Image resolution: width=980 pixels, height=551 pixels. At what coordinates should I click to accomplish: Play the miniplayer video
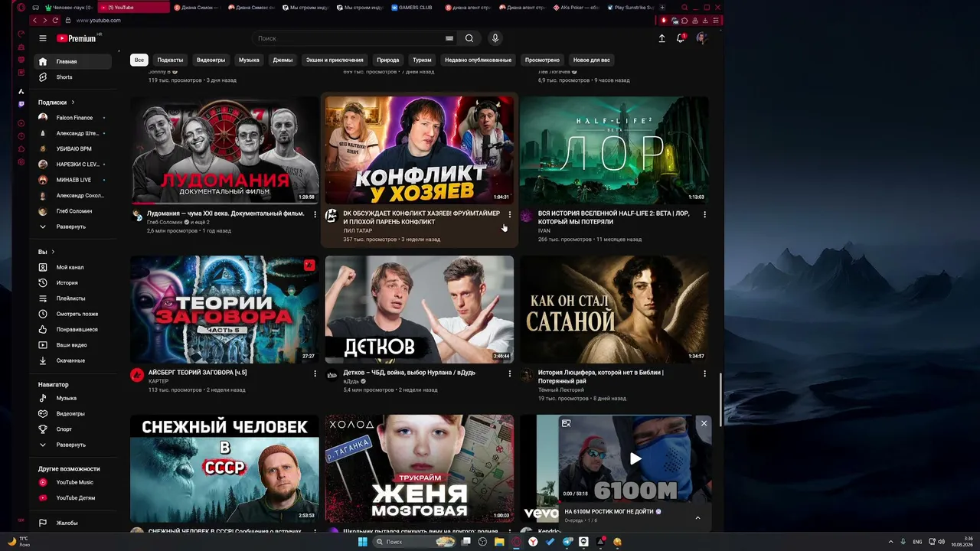pos(635,459)
